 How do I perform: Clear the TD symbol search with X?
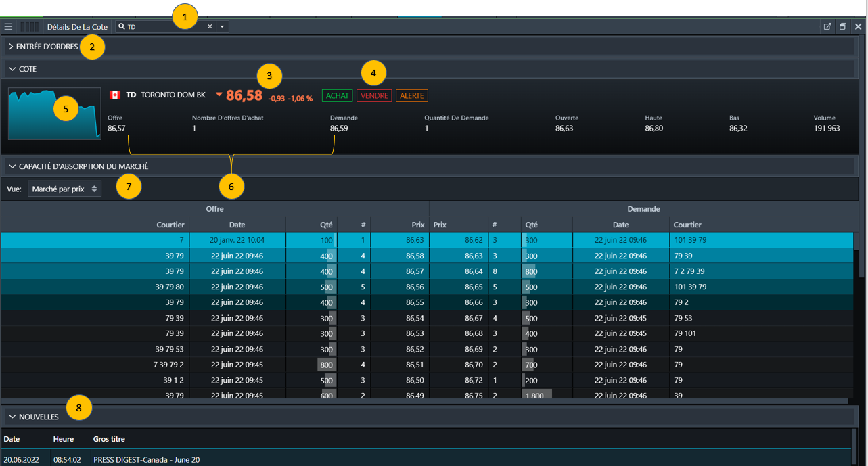210,27
